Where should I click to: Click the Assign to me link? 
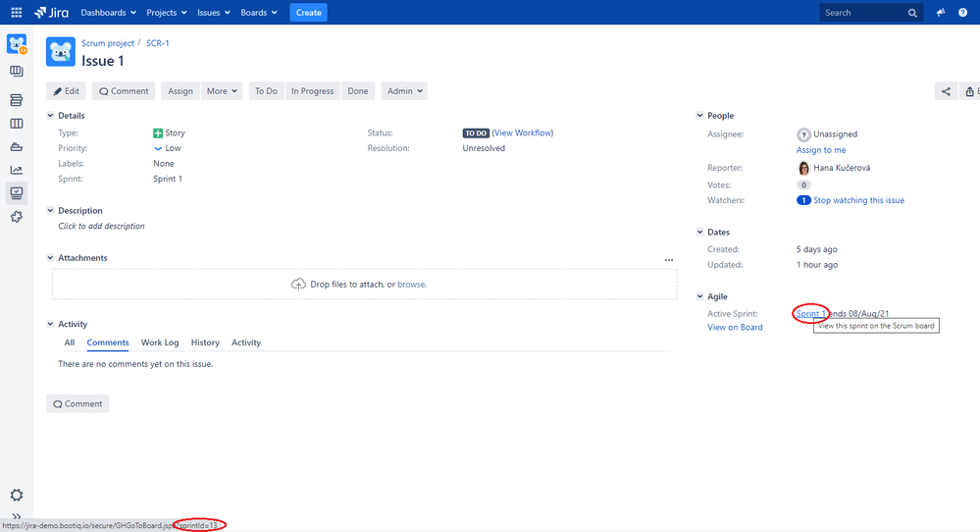pyautogui.click(x=821, y=150)
